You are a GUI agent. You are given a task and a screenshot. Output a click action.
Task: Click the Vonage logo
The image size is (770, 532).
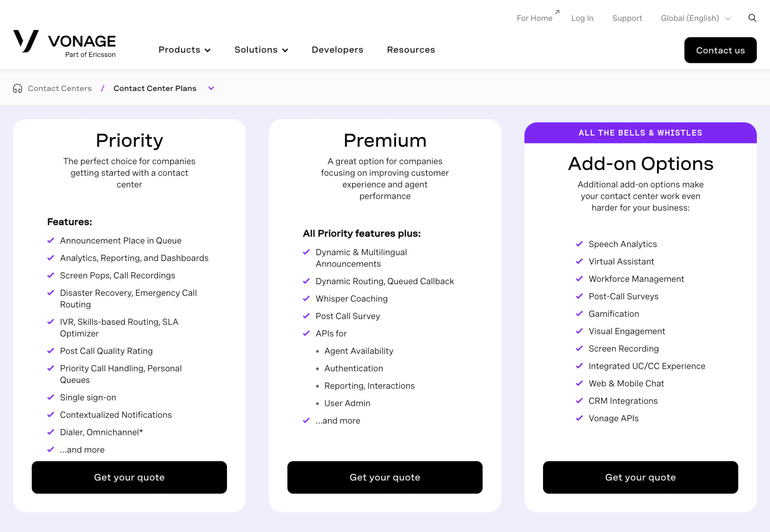[x=64, y=43]
